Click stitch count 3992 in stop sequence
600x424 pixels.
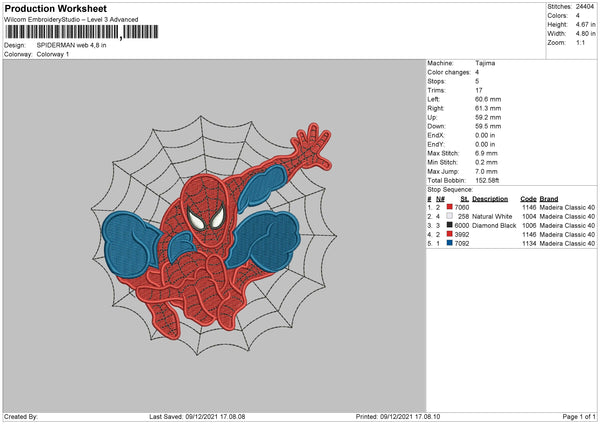click(x=462, y=235)
